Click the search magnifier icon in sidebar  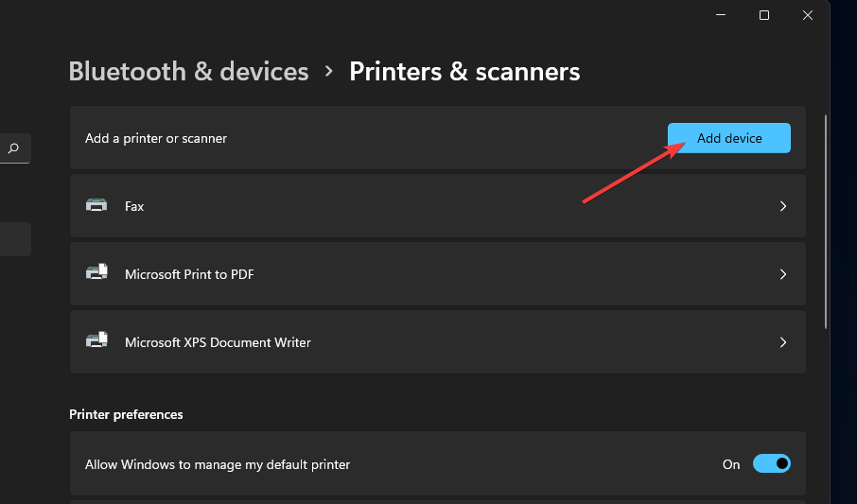pyautogui.click(x=13, y=148)
